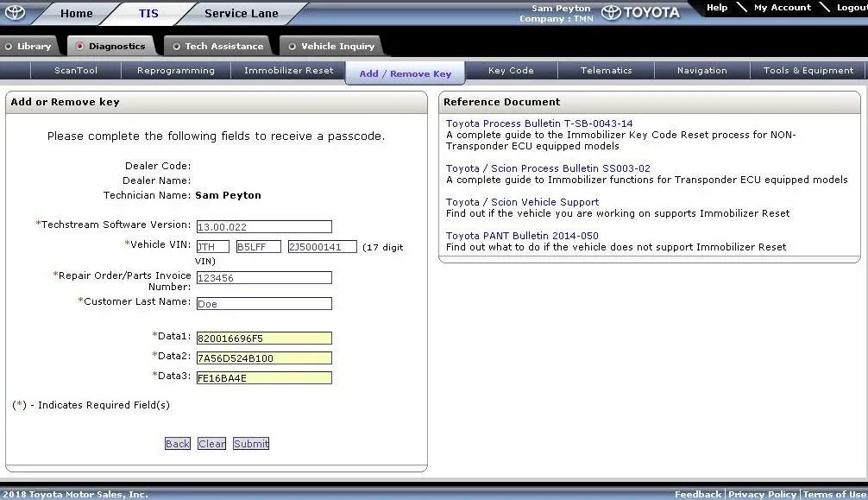Click the Data3 input field
Image resolution: width=868 pixels, height=500 pixels.
[264, 378]
